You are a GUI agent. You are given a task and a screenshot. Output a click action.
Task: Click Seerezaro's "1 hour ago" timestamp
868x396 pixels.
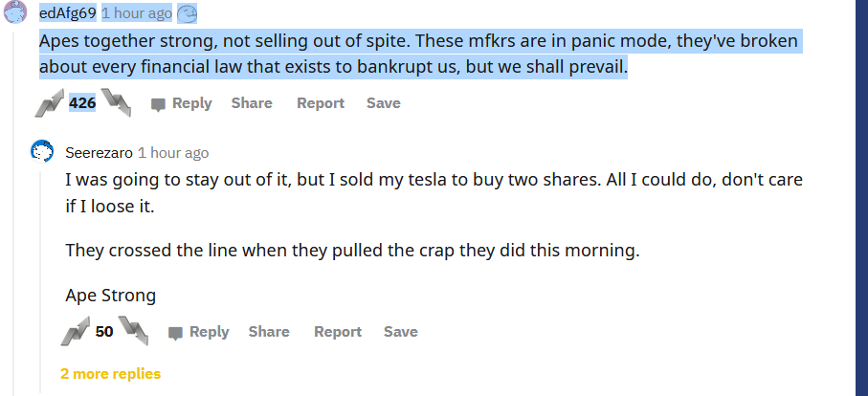coord(173,153)
